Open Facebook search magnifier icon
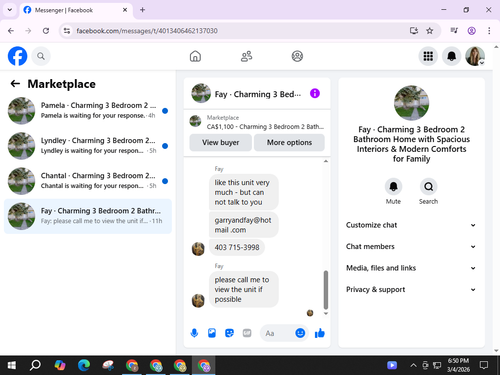 41,56
